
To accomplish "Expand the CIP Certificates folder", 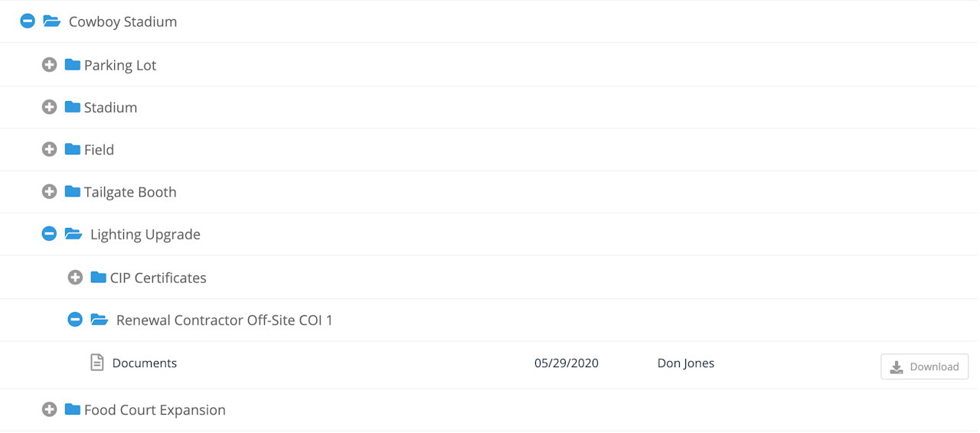I will 75,278.
